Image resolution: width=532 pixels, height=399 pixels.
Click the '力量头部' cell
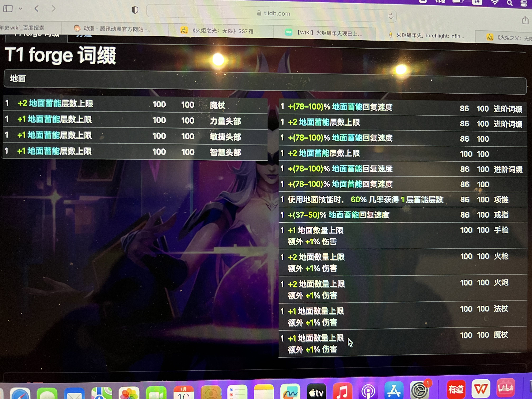tap(225, 121)
